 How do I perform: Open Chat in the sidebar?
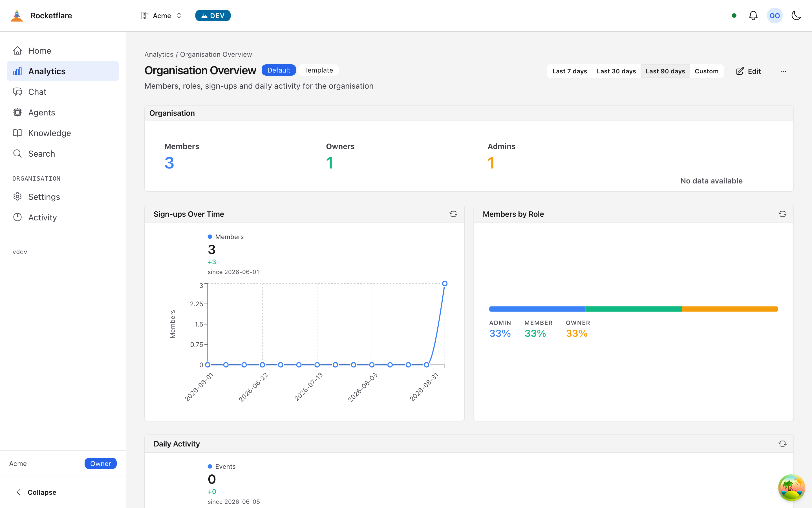63,92
